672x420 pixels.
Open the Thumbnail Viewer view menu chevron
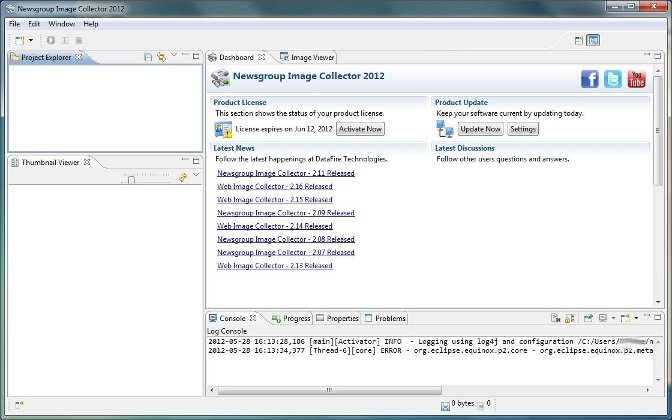(x=196, y=175)
